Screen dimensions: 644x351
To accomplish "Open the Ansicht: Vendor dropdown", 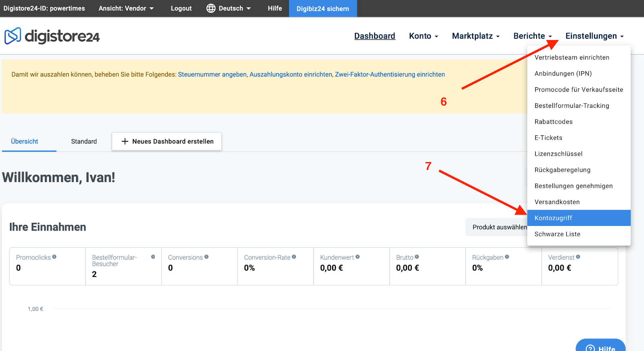I will [x=126, y=8].
